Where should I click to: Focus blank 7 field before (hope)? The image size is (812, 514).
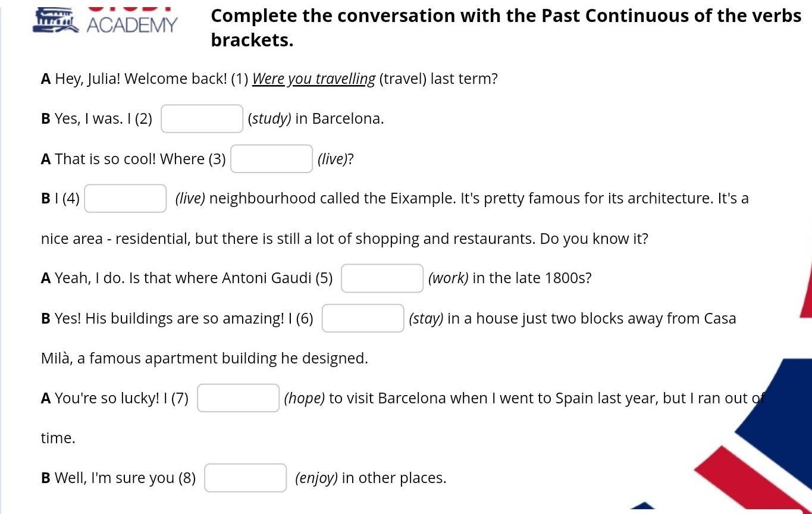tap(238, 398)
